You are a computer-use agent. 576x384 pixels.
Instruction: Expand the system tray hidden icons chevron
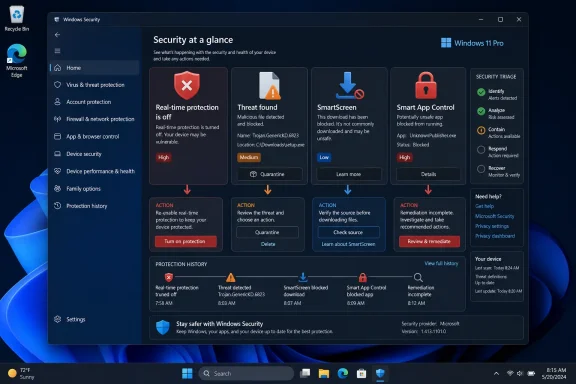pyautogui.click(x=496, y=373)
